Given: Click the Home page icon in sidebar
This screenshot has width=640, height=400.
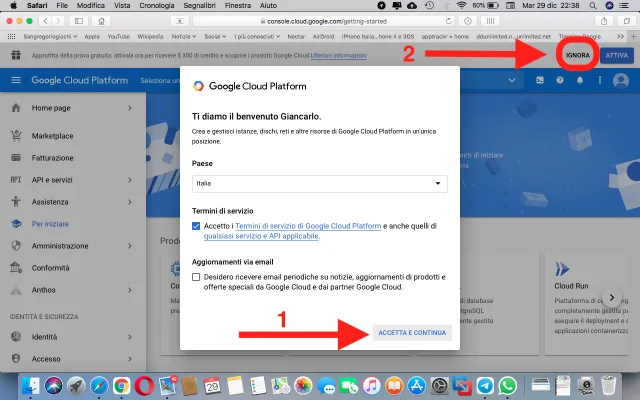Looking at the screenshot, I should pos(15,108).
